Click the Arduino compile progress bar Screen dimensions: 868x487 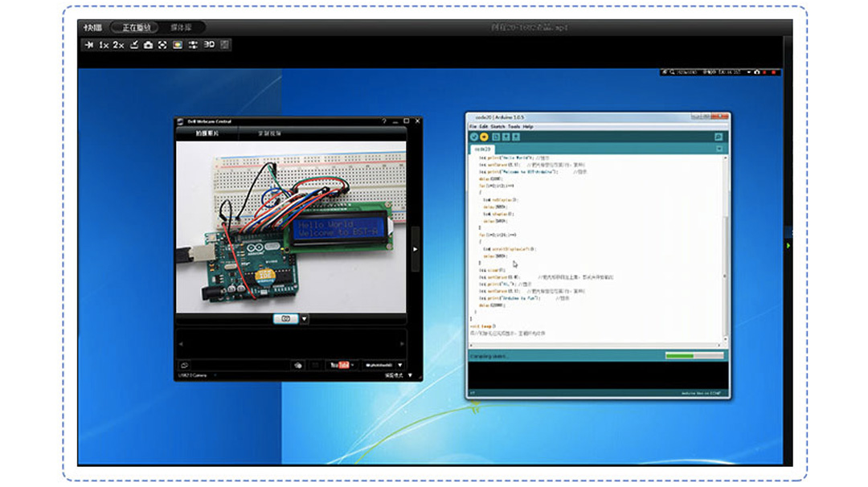(694, 356)
